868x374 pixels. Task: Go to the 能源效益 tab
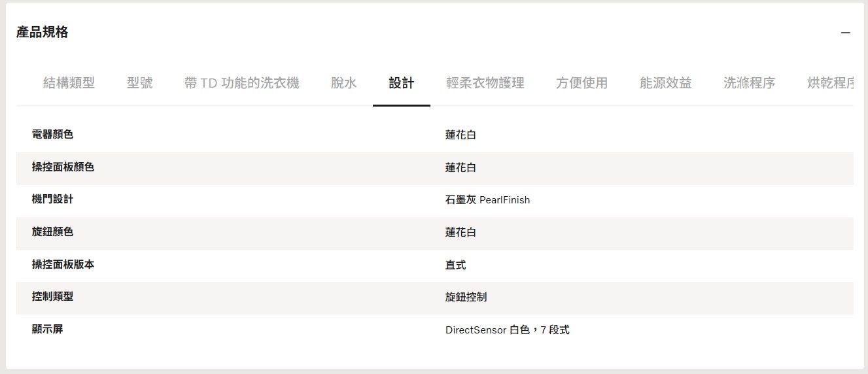(666, 83)
